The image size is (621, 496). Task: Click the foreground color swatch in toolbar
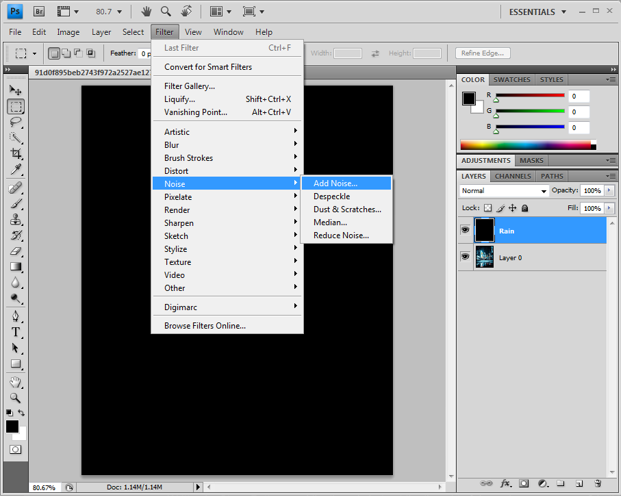click(12, 427)
